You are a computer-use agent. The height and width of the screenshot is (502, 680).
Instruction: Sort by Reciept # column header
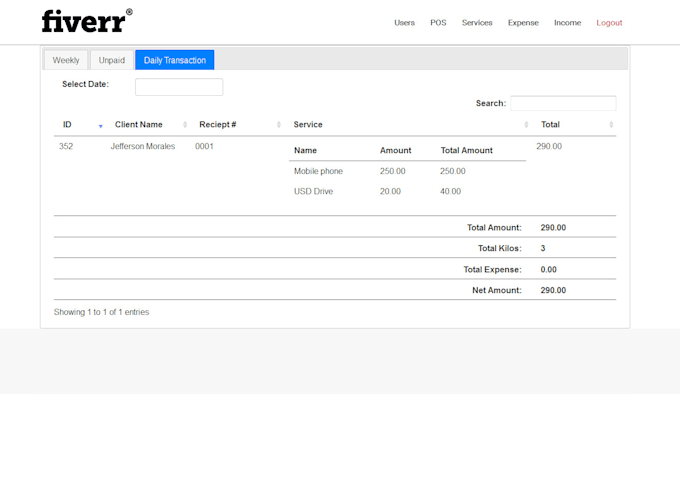point(238,125)
